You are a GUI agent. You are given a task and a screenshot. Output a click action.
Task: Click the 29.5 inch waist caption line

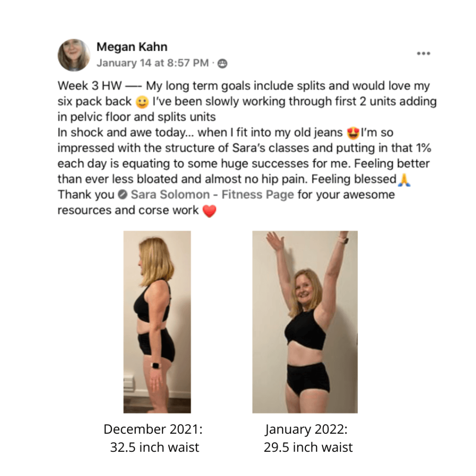tap(308, 447)
